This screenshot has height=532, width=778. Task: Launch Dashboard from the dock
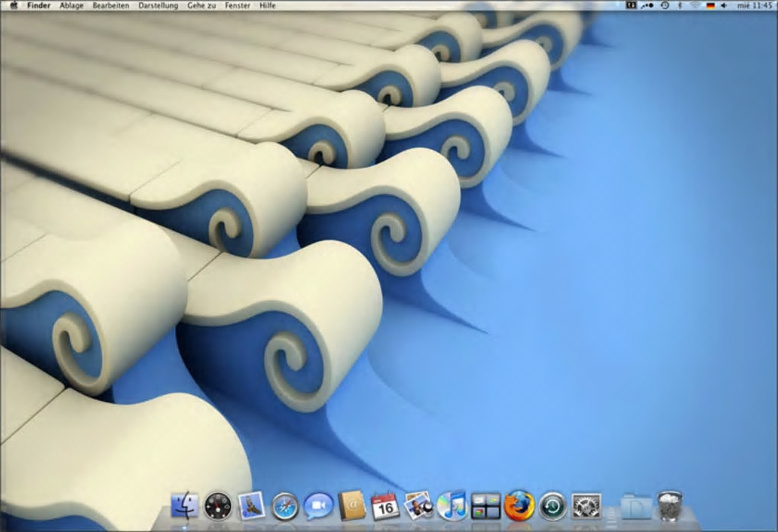coord(217,506)
